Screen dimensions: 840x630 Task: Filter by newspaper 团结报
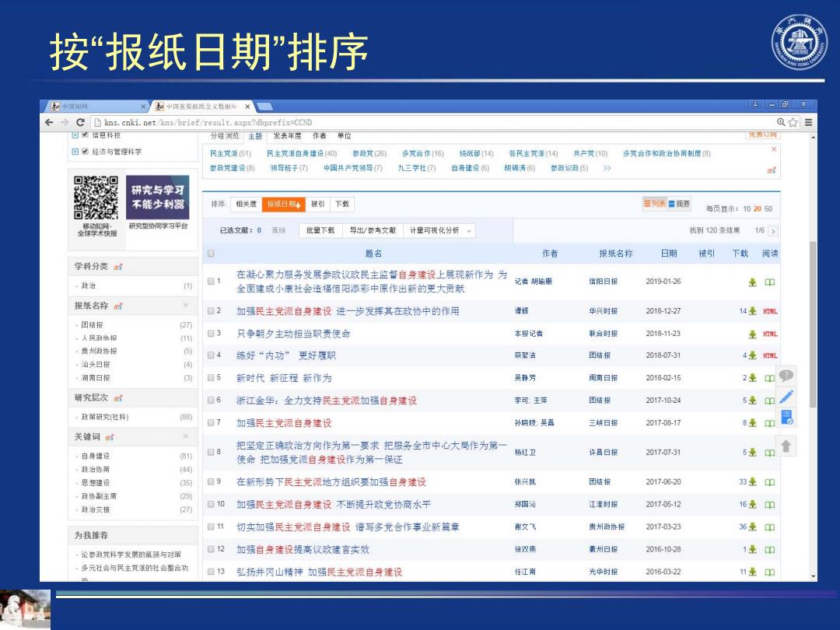92,325
